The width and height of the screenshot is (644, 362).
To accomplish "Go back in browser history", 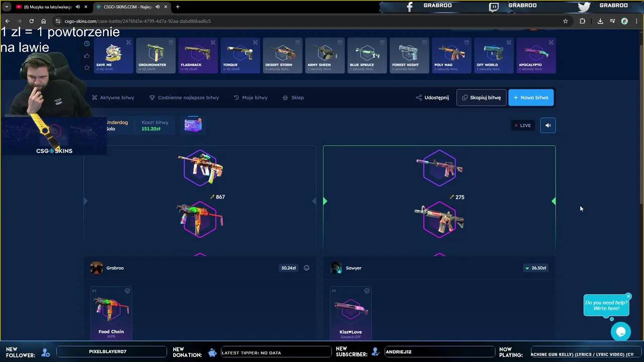I will pos(7,21).
